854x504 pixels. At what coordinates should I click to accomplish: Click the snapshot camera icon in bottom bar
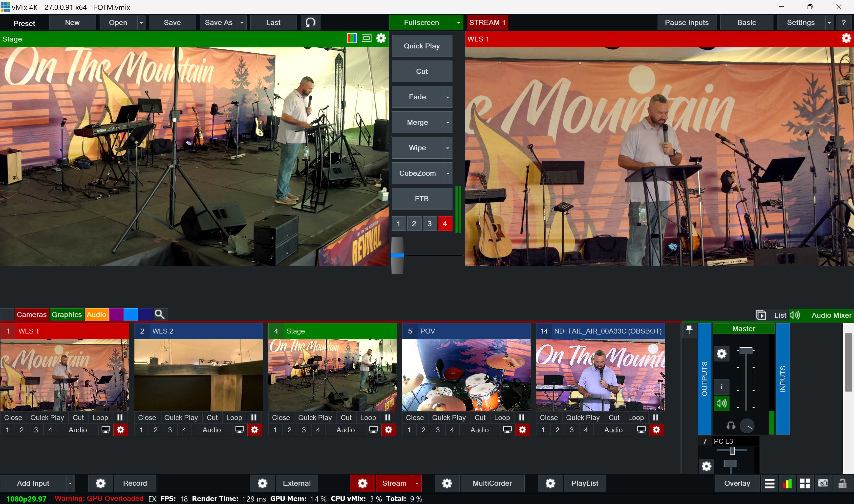pyautogui.click(x=823, y=483)
